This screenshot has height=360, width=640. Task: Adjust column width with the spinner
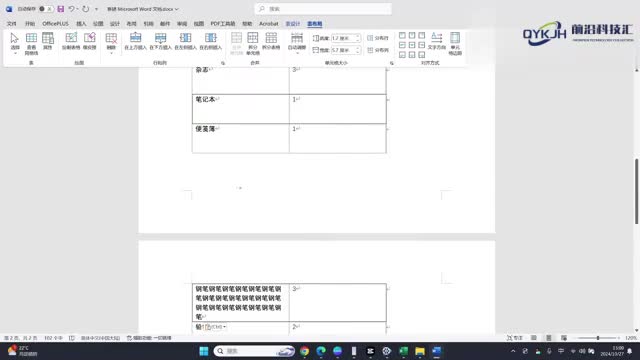point(358,50)
